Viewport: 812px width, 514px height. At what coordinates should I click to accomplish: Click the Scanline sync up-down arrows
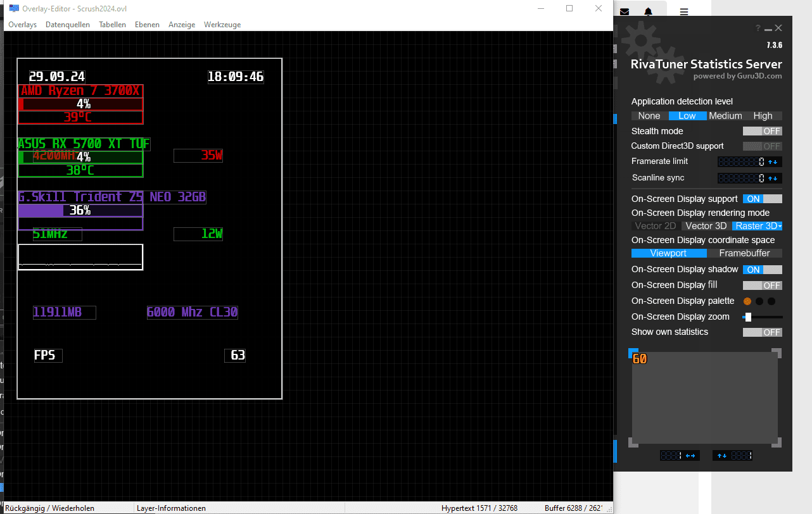coord(773,179)
